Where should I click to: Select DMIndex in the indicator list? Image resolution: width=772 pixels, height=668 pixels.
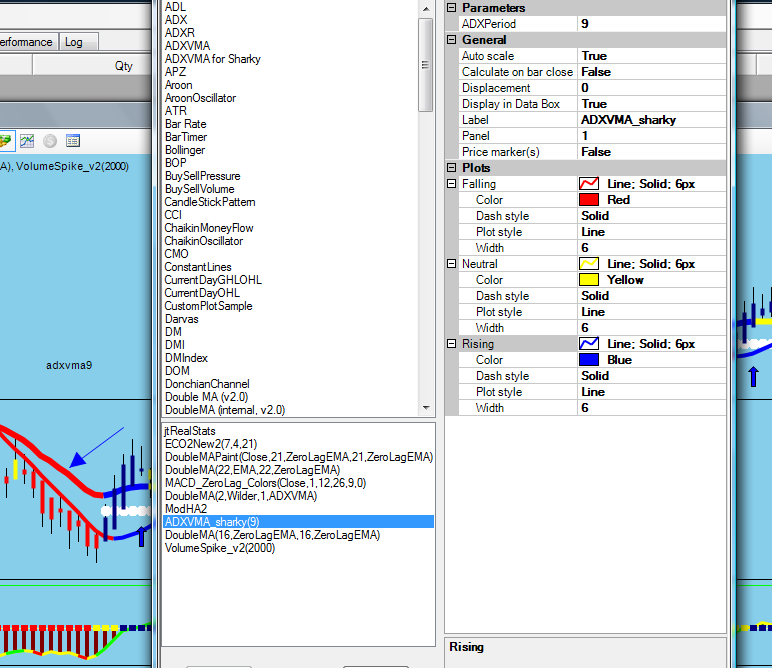(x=186, y=358)
